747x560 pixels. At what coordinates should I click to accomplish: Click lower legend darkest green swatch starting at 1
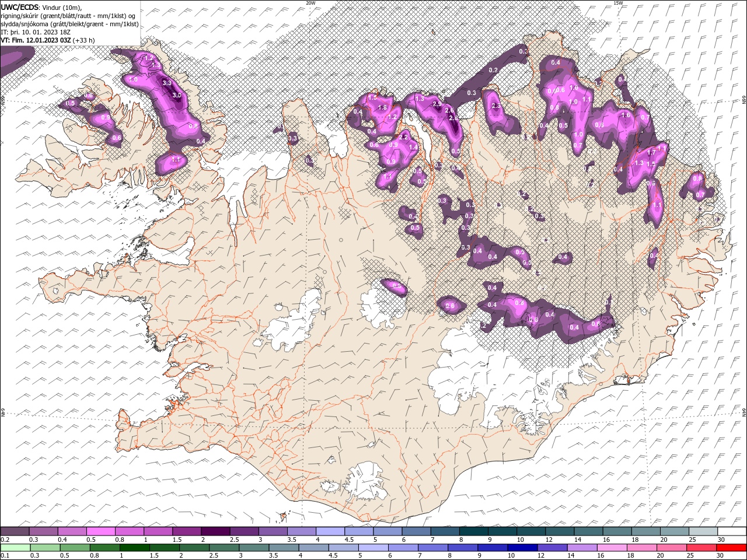[134, 548]
